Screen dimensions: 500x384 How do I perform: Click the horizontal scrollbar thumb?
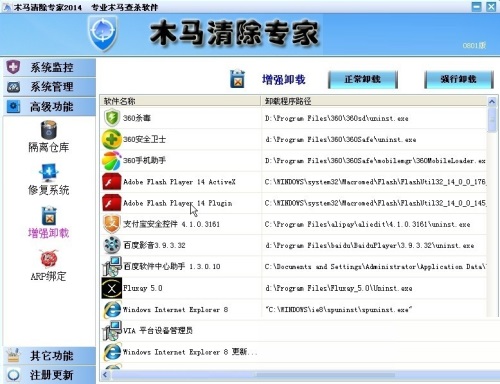(x=325, y=375)
